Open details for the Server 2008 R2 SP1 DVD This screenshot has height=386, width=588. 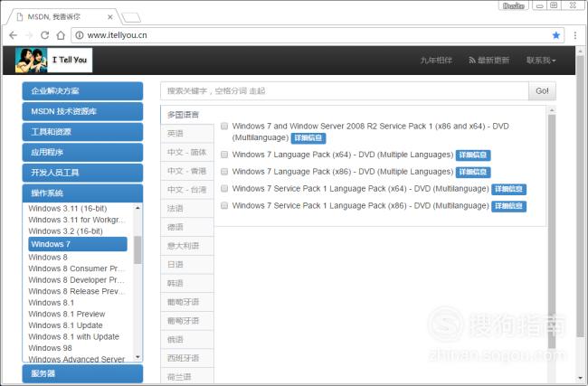[x=308, y=138]
